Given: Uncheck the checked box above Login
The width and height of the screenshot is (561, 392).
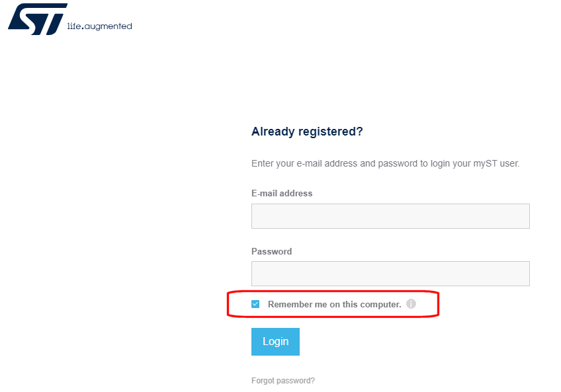Looking at the screenshot, I should [x=255, y=304].
